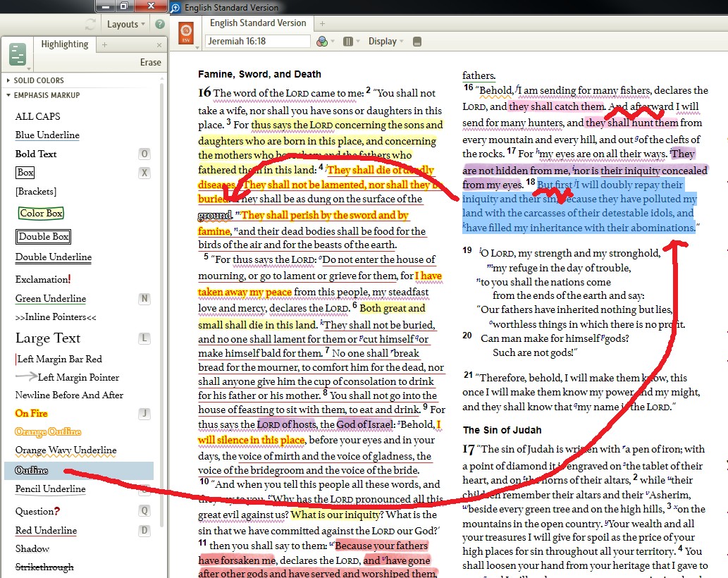Click the Erase button
The height and width of the screenshot is (578, 728).
point(150,62)
